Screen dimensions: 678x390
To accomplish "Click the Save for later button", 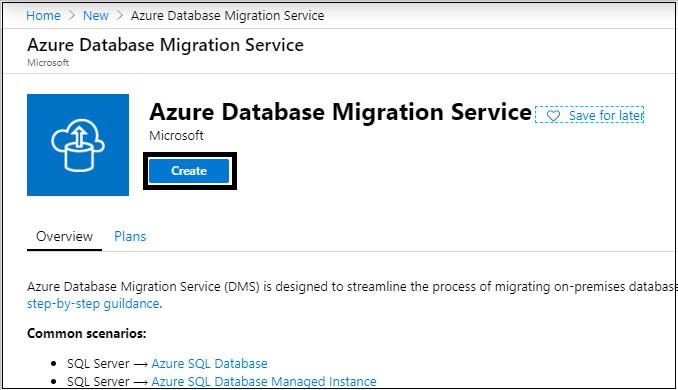I will pos(589,115).
